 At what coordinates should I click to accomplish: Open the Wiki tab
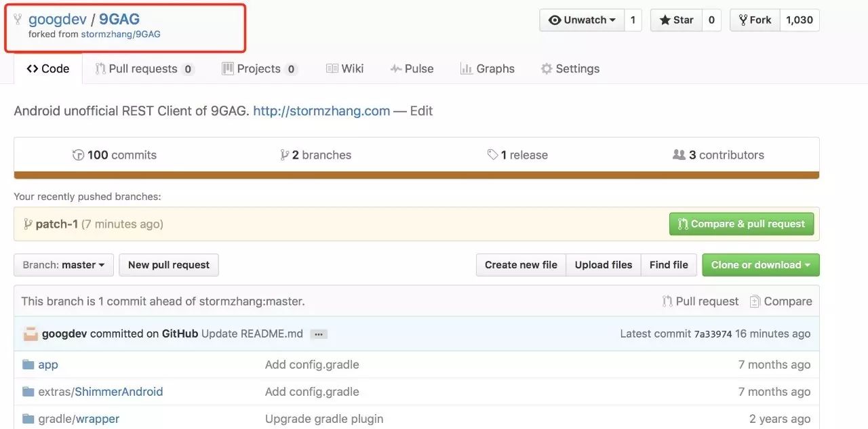coord(345,68)
